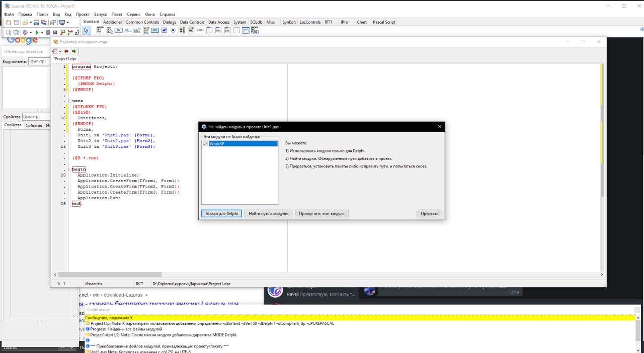Select the *Project1.dpr editor tab
This screenshot has width=644, height=353.
point(65,59)
